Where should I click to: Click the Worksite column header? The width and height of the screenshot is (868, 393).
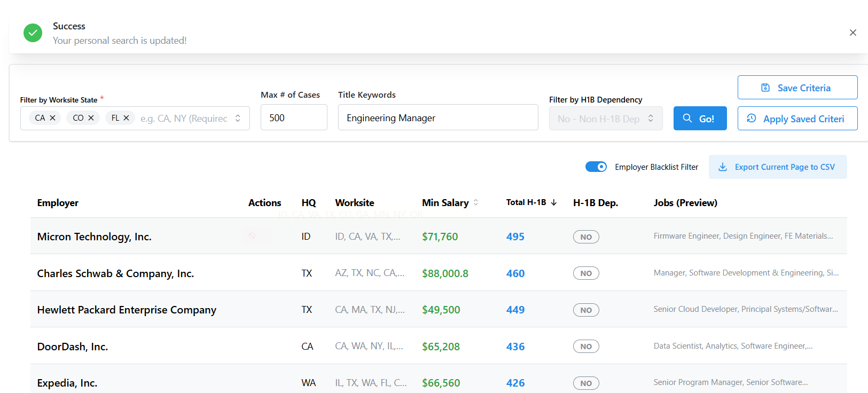tap(355, 203)
